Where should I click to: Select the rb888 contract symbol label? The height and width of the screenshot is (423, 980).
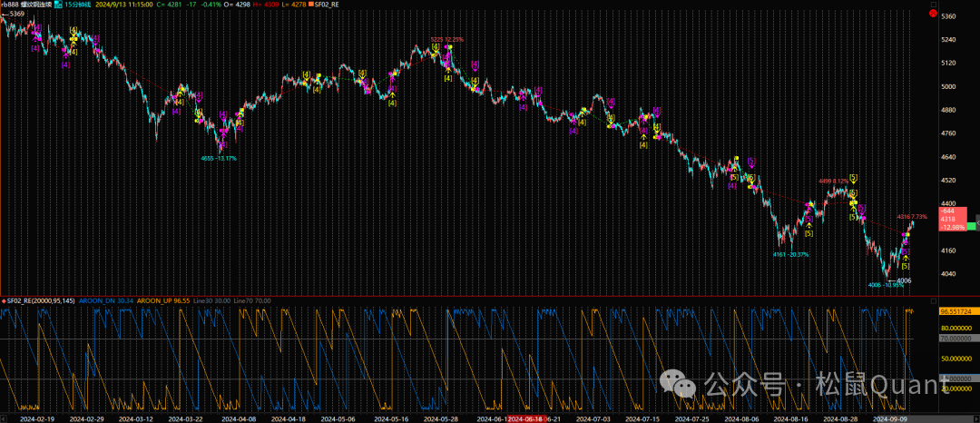point(13,5)
